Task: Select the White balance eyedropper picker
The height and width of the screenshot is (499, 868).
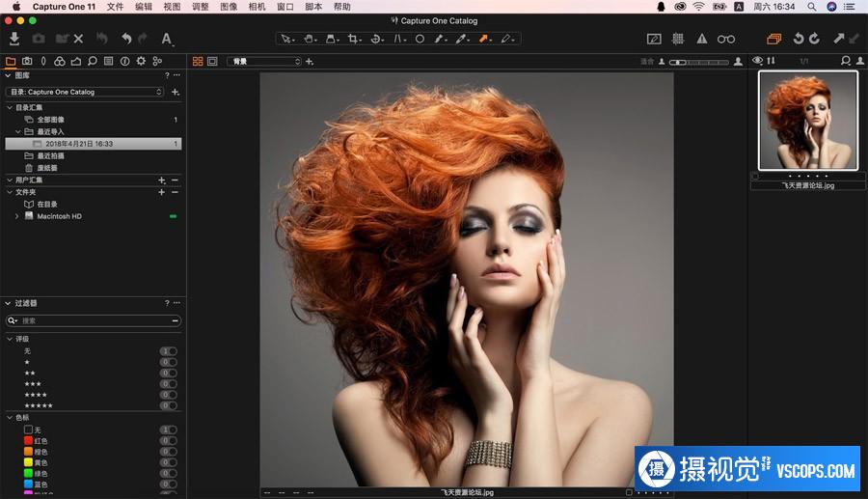Action: click(461, 39)
